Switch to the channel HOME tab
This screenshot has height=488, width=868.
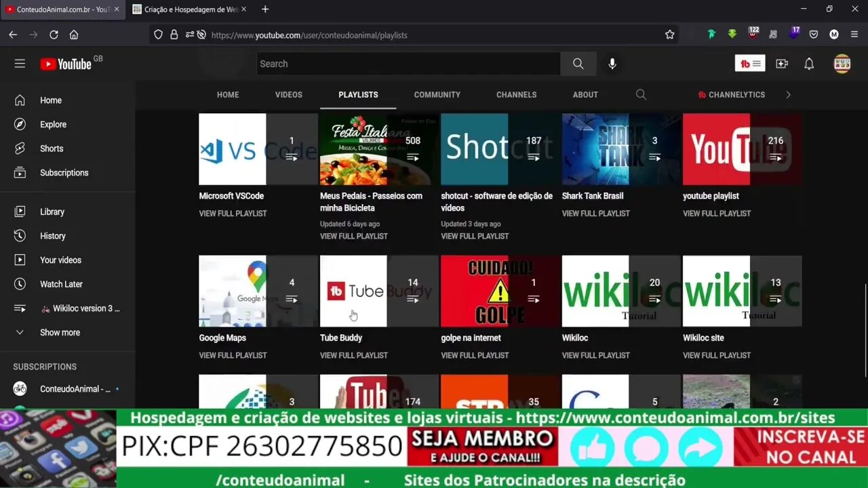(x=228, y=95)
